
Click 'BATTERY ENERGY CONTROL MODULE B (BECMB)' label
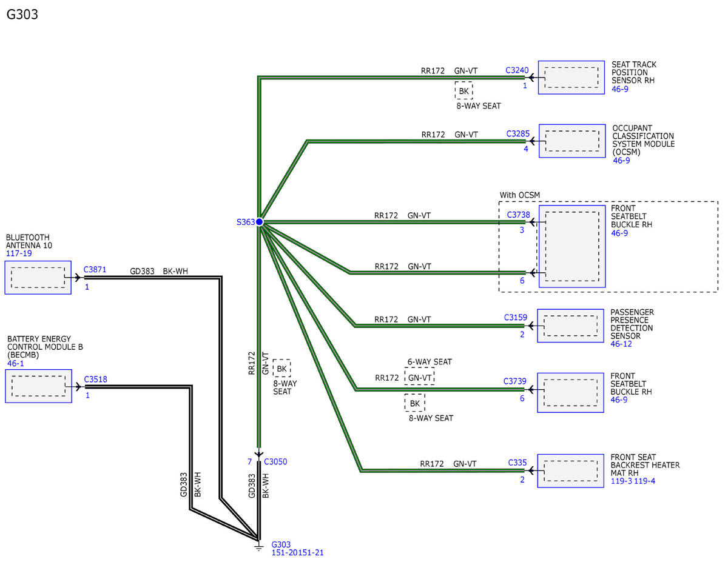pos(45,347)
